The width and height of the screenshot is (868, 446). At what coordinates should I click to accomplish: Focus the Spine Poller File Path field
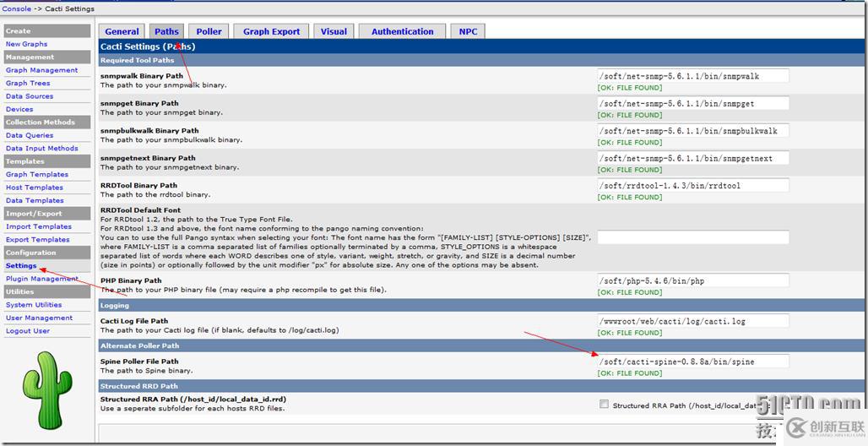[x=693, y=362]
